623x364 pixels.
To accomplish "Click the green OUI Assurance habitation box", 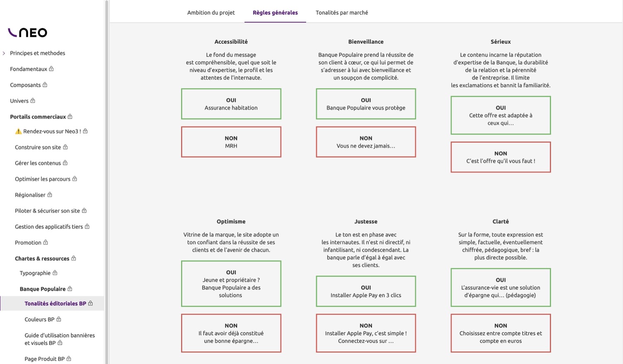I will (x=231, y=104).
